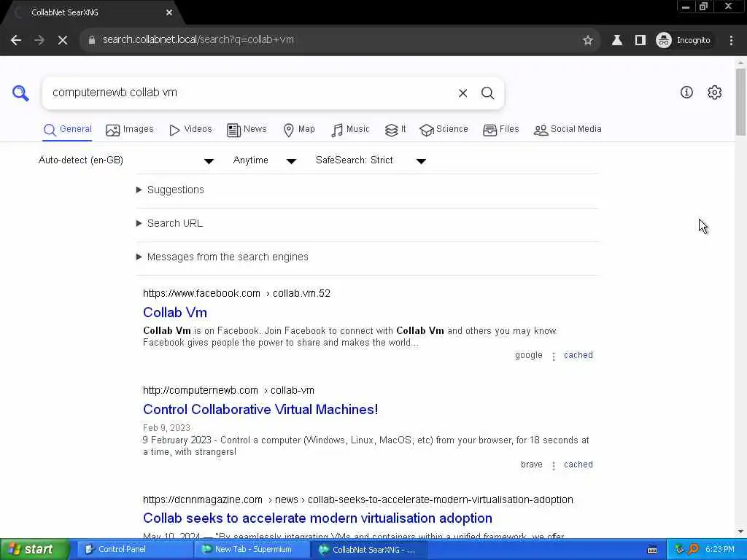Expand the Search URL section
Image resolution: width=747 pixels, height=560 pixels.
coord(169,223)
